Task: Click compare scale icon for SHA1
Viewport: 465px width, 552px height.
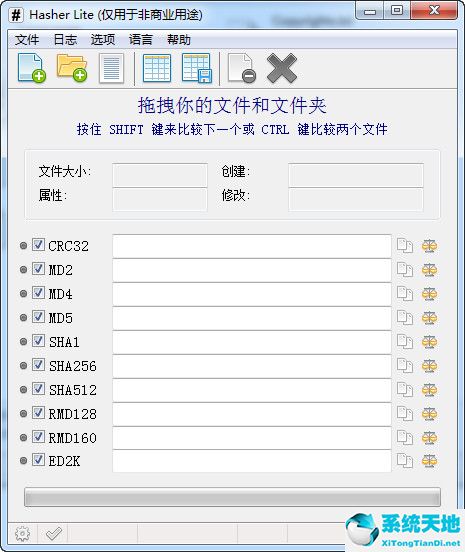Action: [429, 342]
